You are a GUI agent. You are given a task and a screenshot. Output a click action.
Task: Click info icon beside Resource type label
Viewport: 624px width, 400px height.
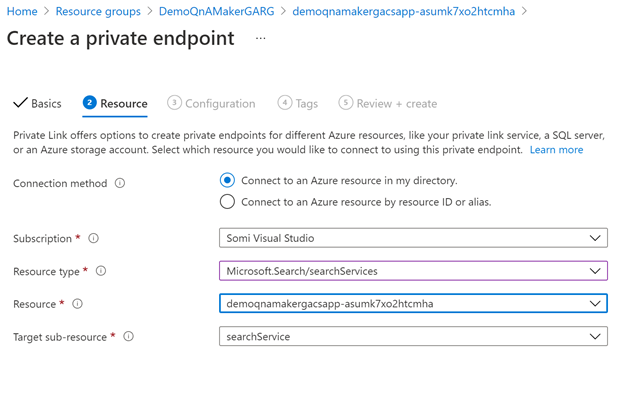click(x=101, y=271)
